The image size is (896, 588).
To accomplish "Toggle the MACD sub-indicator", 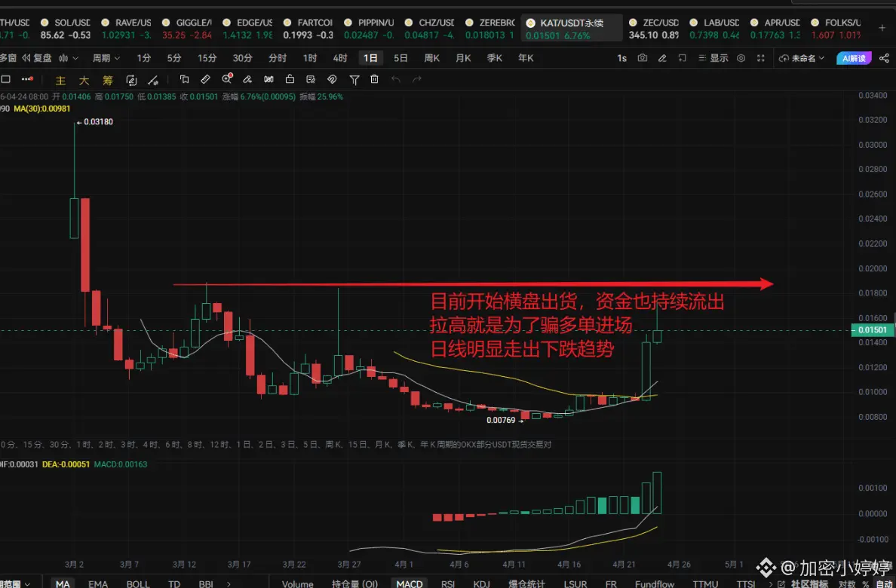I will click(x=410, y=583).
